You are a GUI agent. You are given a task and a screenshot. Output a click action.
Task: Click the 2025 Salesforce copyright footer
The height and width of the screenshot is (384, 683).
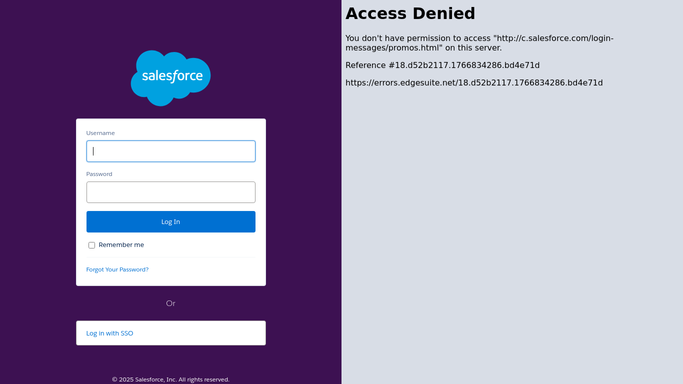[171, 380]
